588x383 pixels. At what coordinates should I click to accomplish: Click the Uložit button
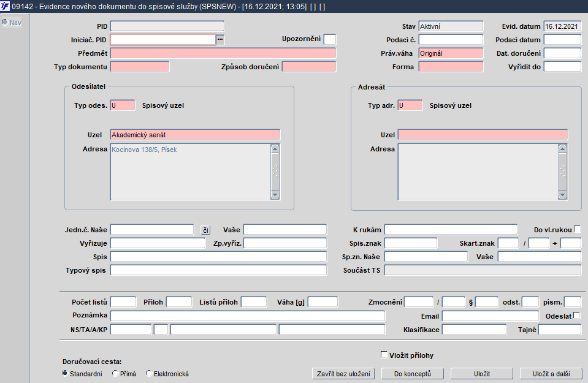[481, 374]
